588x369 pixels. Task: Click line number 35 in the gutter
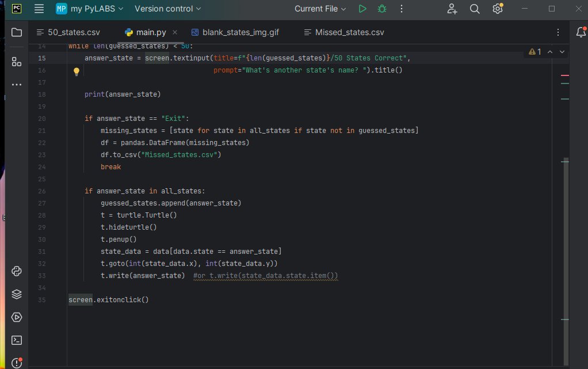pos(41,300)
